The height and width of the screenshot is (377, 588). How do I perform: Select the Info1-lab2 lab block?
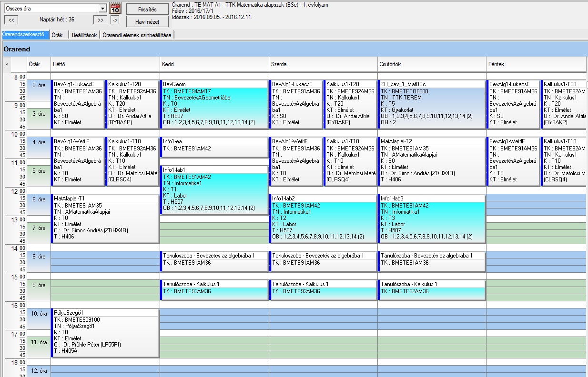[x=323, y=218]
